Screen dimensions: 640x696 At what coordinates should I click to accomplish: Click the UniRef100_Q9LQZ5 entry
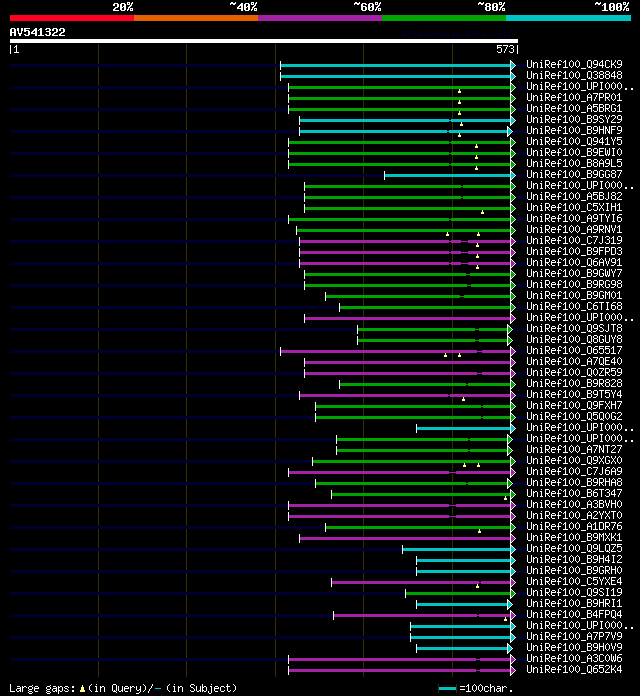574,549
